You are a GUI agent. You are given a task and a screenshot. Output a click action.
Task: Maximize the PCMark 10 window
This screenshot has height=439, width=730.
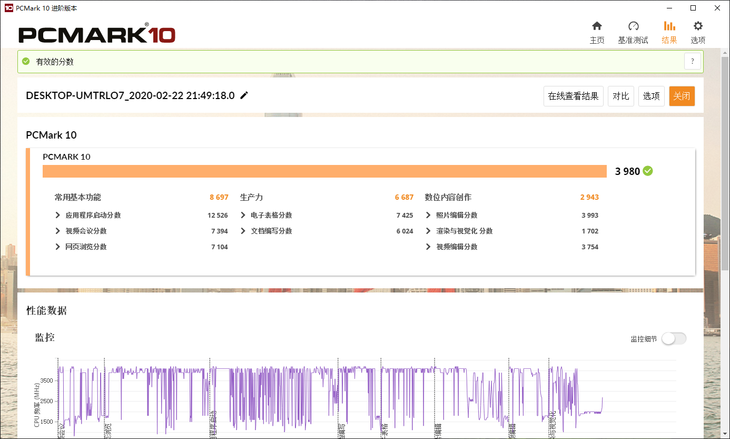693,8
